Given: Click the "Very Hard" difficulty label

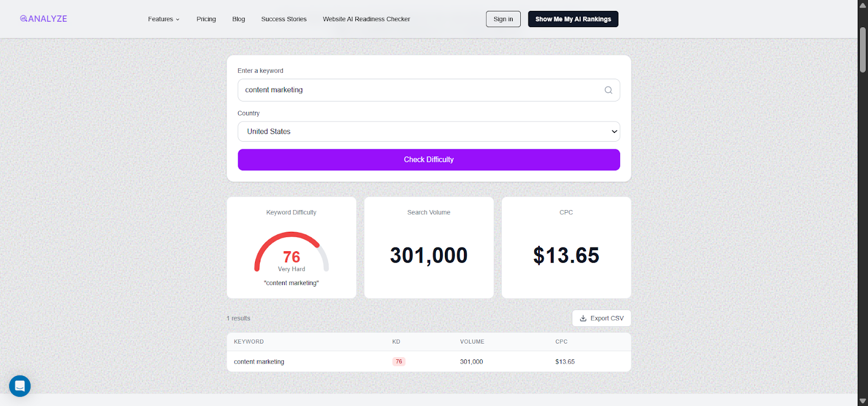Looking at the screenshot, I should [x=291, y=269].
